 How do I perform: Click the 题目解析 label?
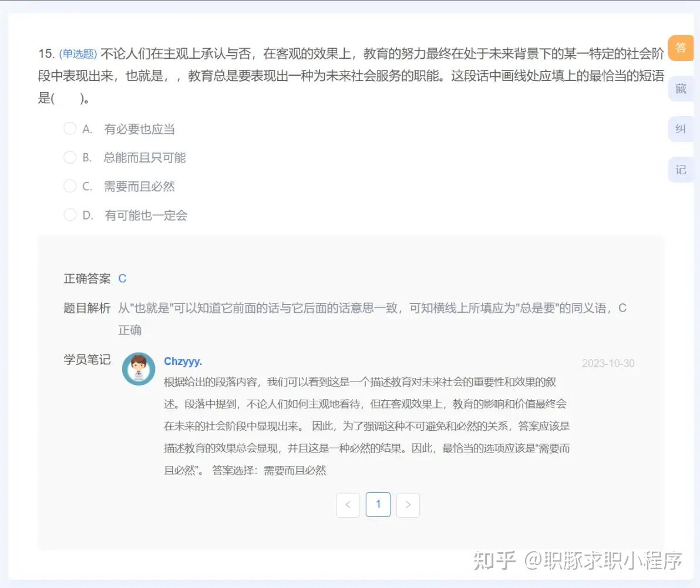[87, 308]
